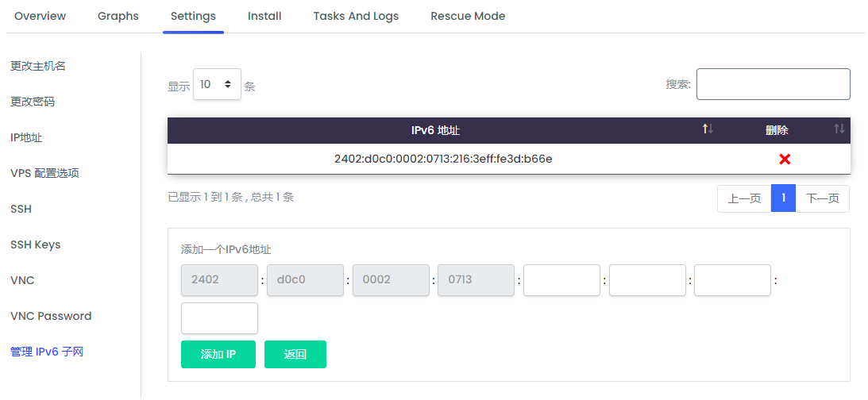The height and width of the screenshot is (400, 868).
Task: Open the Install tab
Action: tap(264, 16)
